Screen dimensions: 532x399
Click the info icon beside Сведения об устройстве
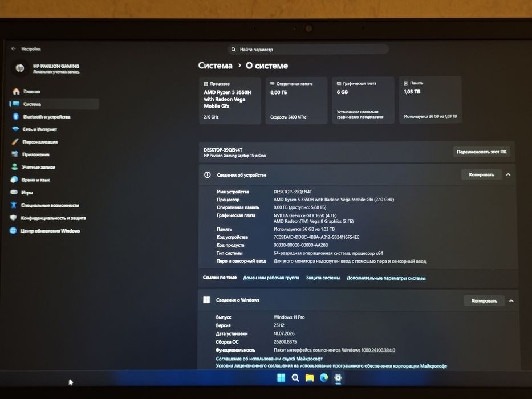point(208,175)
